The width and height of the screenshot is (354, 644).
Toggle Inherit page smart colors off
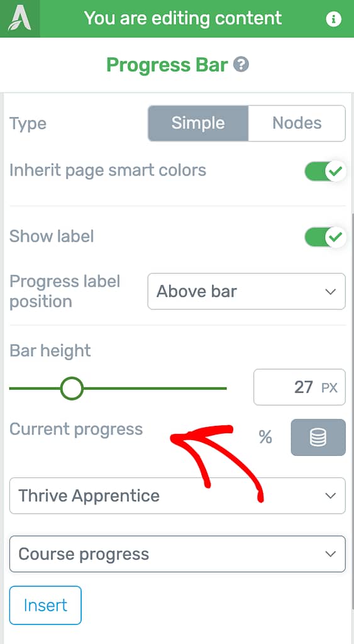[325, 171]
